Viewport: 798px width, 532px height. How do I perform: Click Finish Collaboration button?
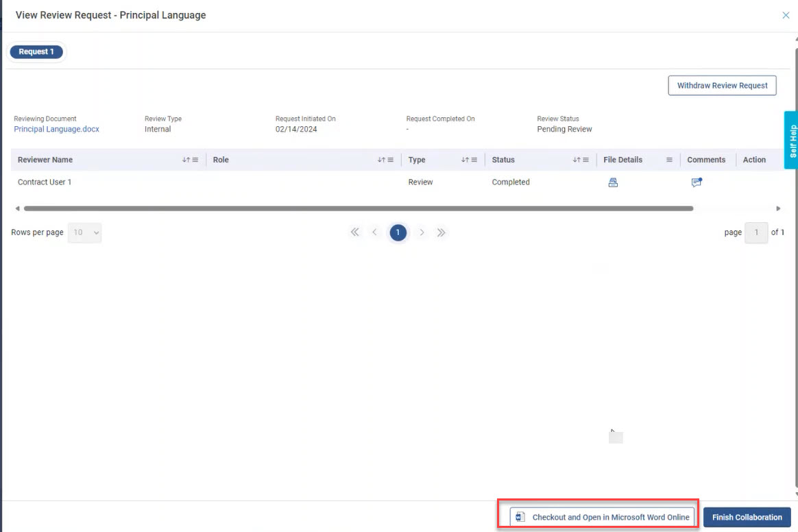[747, 517]
